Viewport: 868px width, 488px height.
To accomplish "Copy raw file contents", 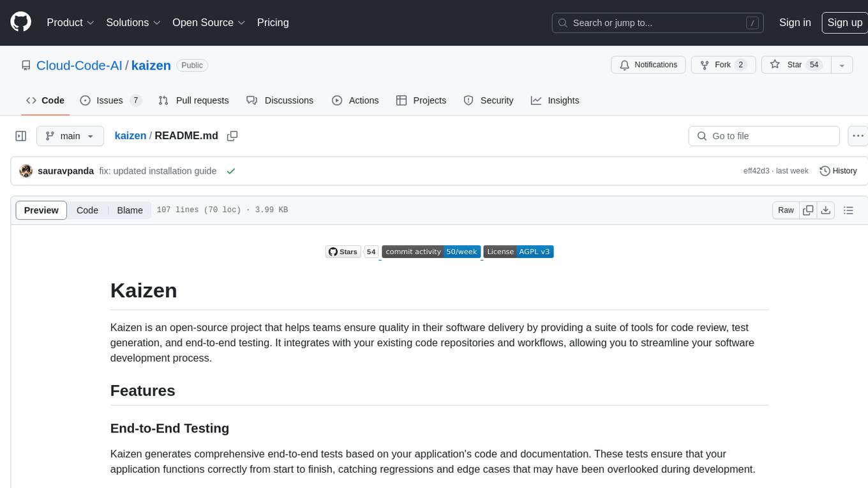I will pyautogui.click(x=808, y=210).
